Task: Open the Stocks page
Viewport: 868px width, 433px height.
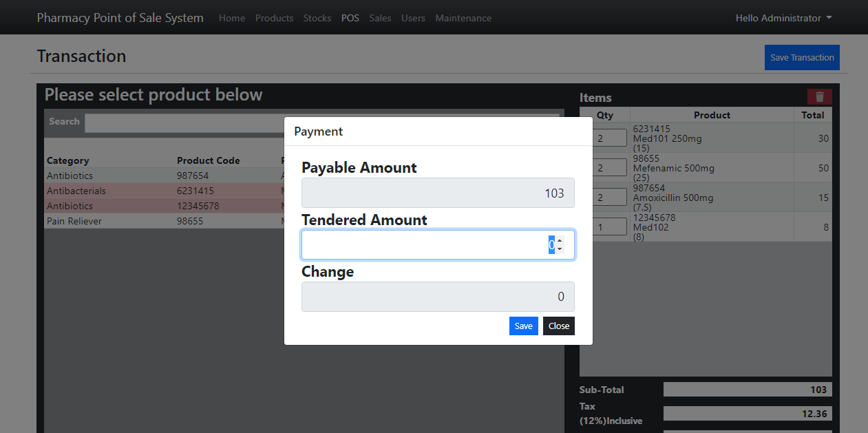Action: 317,18
